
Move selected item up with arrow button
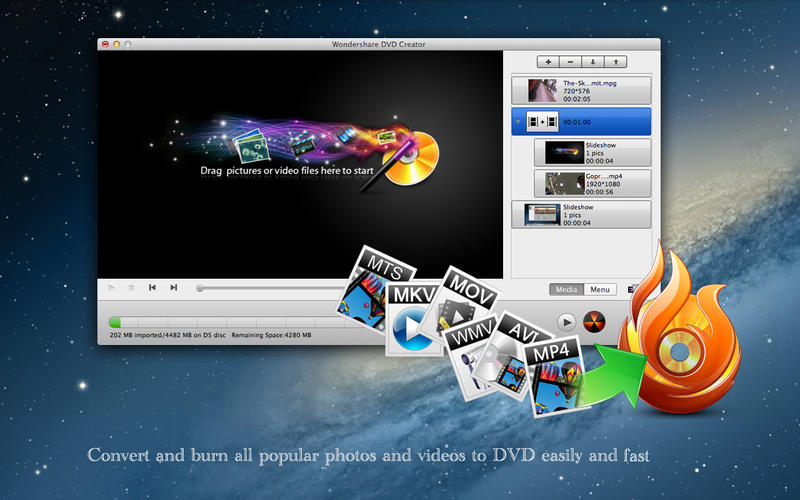click(615, 61)
